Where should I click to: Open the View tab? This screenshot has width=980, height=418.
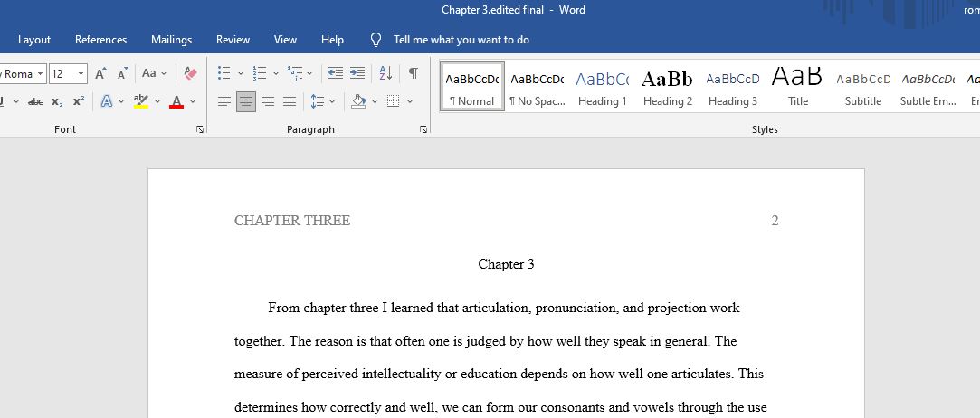pyautogui.click(x=285, y=40)
